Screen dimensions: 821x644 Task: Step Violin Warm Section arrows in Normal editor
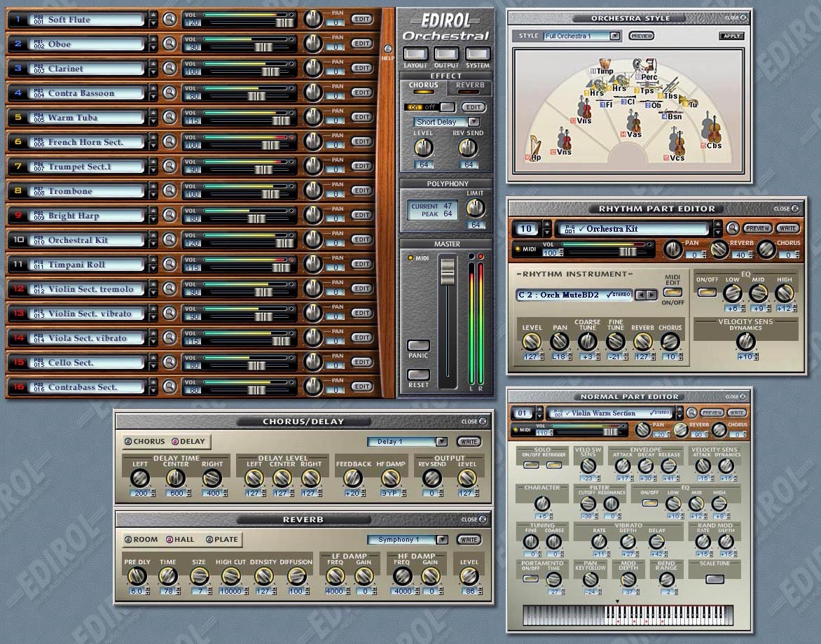click(679, 413)
